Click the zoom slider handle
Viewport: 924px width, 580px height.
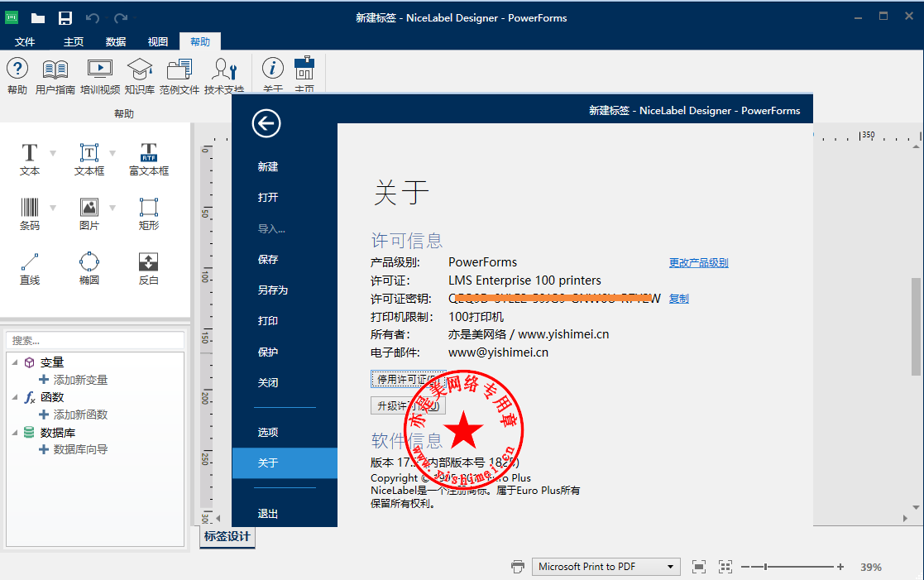click(765, 567)
